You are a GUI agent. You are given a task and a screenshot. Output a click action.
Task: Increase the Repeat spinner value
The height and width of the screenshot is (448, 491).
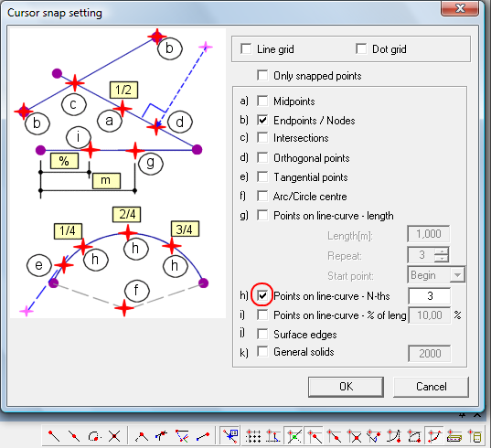tap(442, 251)
